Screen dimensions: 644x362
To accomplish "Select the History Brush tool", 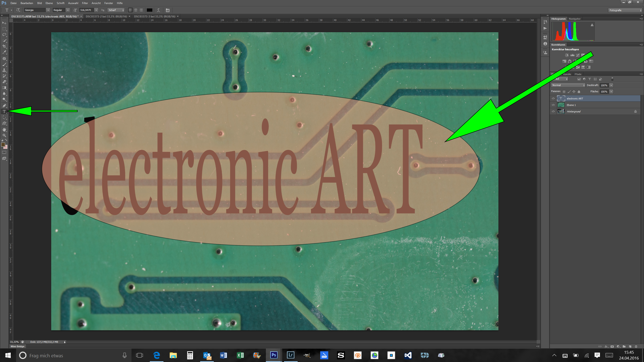I will 4,76.
